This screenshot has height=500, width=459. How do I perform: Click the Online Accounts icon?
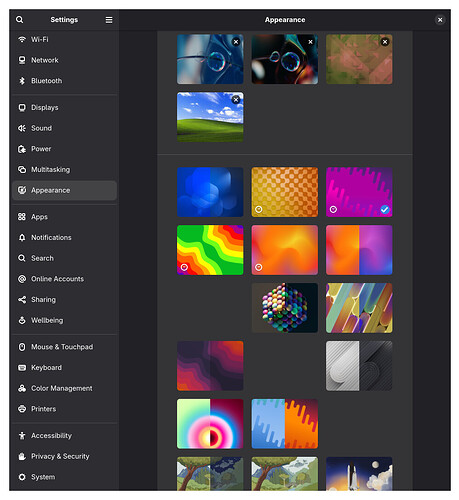[22, 279]
